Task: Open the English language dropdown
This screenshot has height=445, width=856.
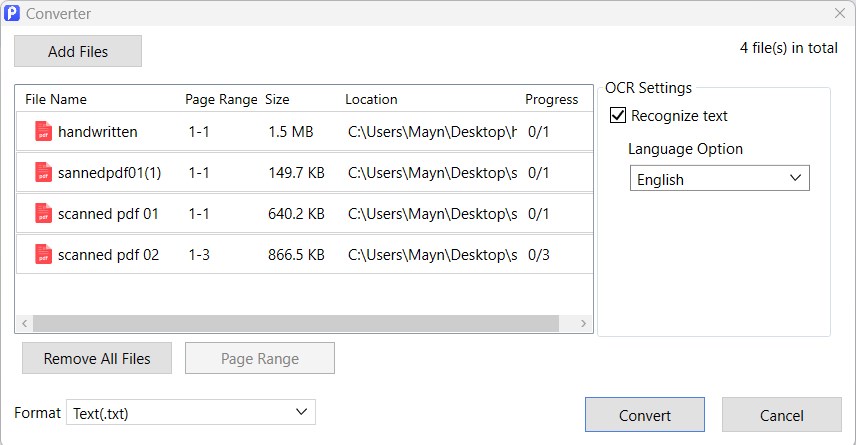Action: (x=720, y=179)
